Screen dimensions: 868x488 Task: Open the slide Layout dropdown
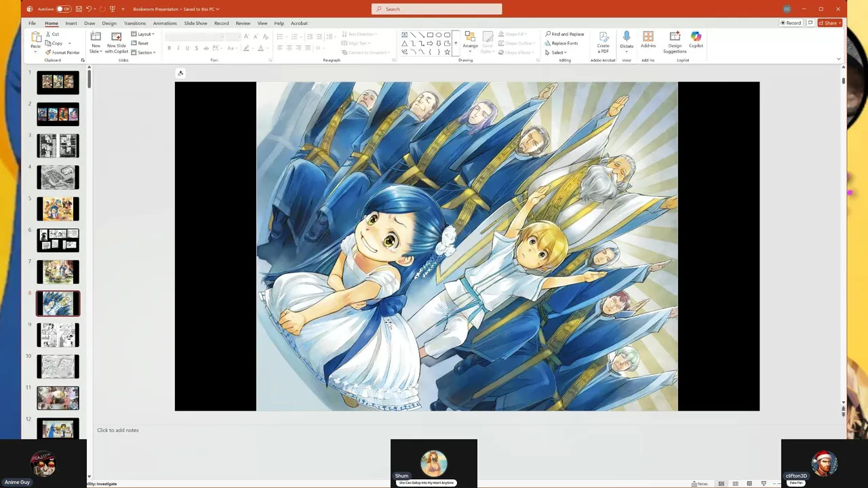click(x=143, y=34)
